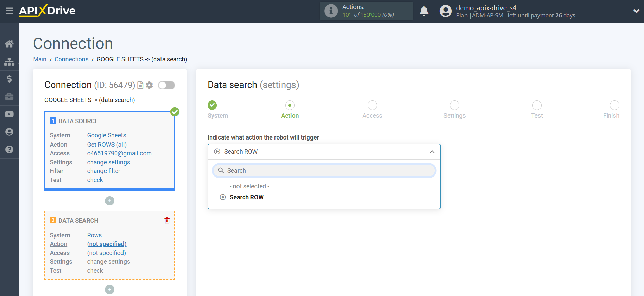Delete Data Search block with trash icon
The image size is (644, 296).
pyautogui.click(x=167, y=221)
